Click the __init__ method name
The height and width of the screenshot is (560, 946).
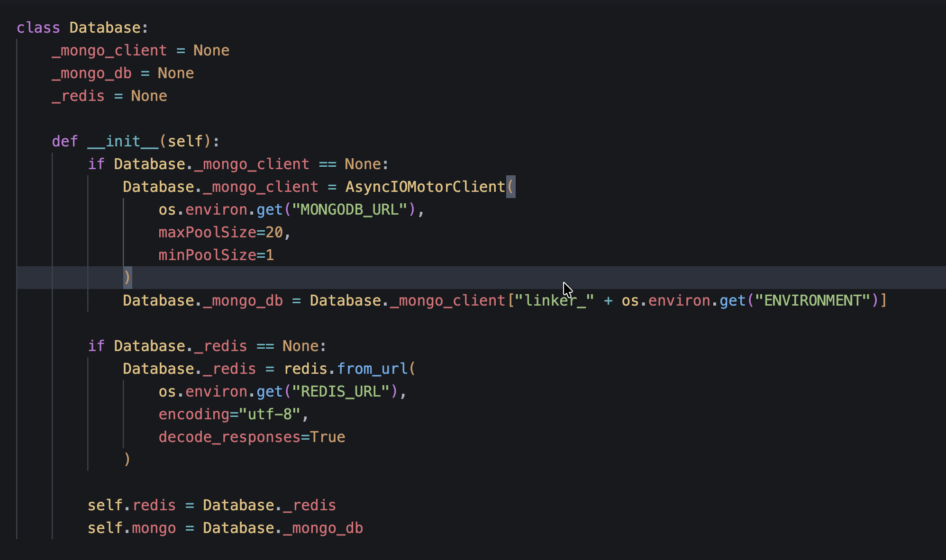tap(123, 141)
